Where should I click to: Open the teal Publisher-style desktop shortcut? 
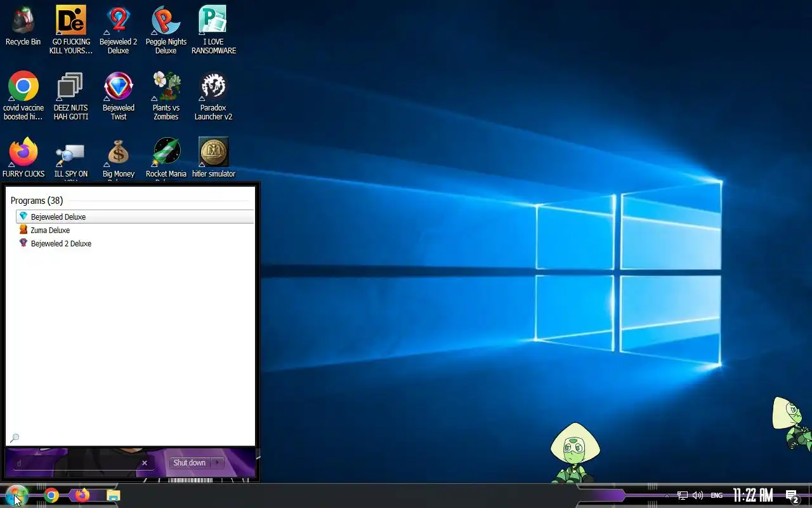[213, 29]
